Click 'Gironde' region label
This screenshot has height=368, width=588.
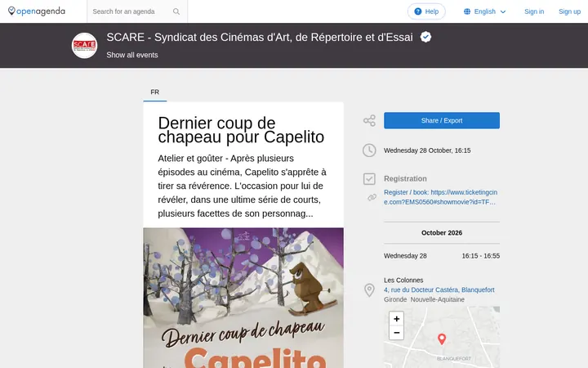coord(395,299)
